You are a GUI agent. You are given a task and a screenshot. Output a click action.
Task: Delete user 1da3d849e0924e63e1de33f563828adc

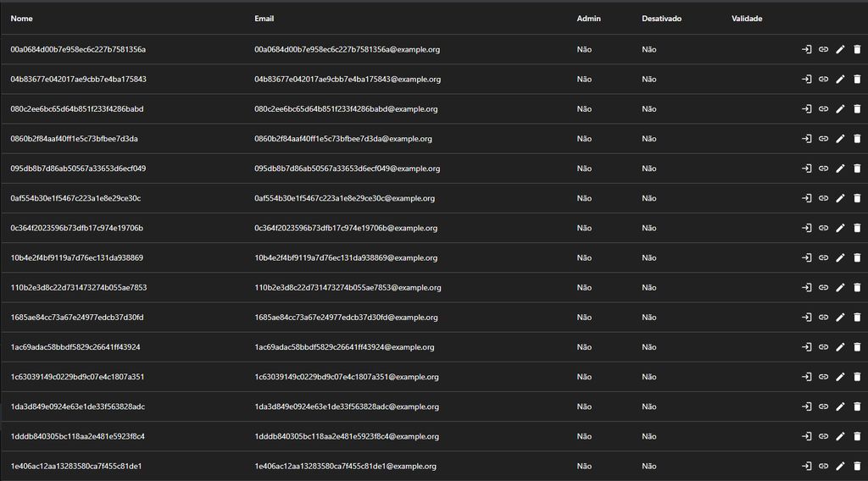pos(857,406)
